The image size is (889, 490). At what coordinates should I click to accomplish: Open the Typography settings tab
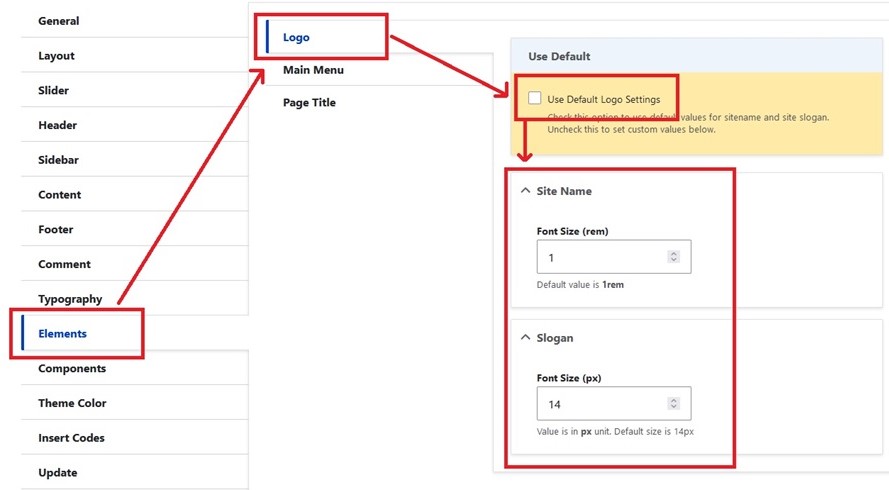[x=70, y=299]
